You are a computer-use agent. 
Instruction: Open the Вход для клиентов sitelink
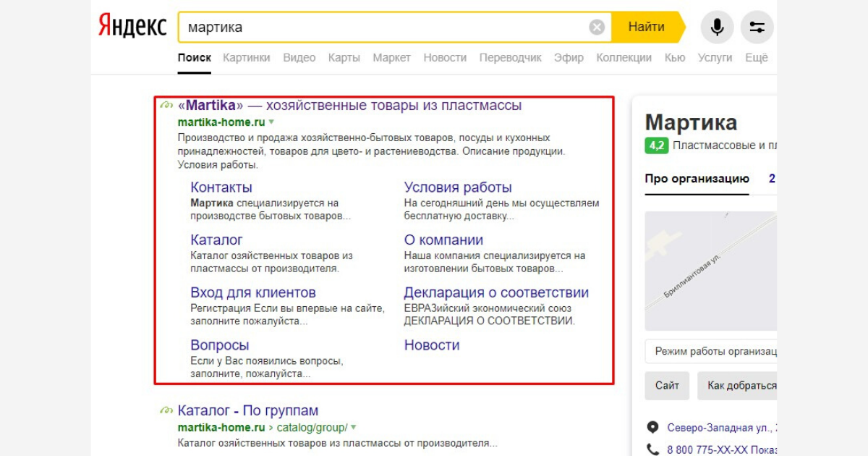pyautogui.click(x=253, y=292)
